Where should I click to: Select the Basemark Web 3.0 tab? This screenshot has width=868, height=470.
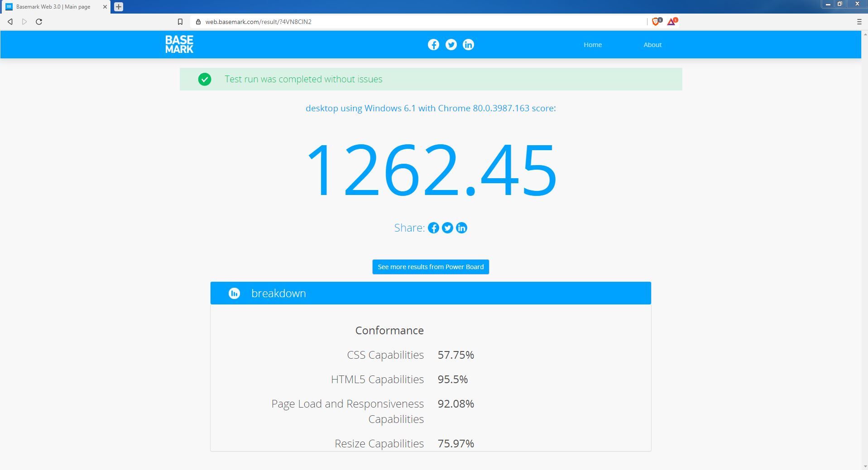[55, 7]
